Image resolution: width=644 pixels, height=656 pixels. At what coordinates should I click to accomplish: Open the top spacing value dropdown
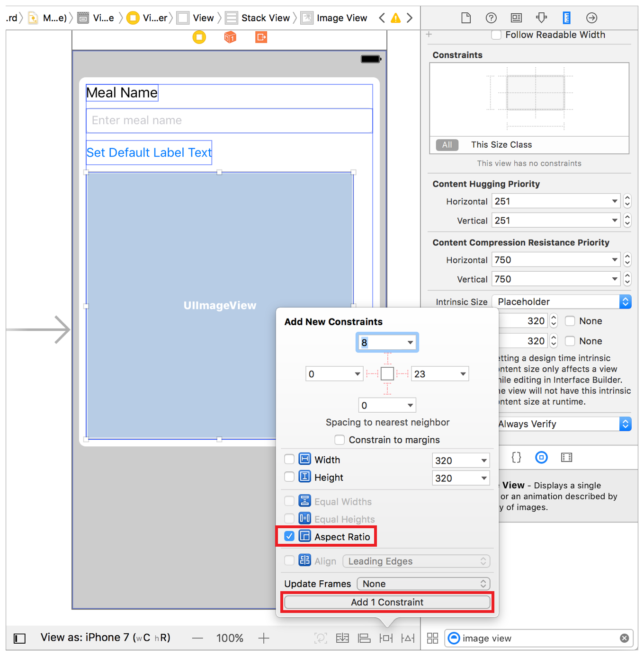click(410, 342)
